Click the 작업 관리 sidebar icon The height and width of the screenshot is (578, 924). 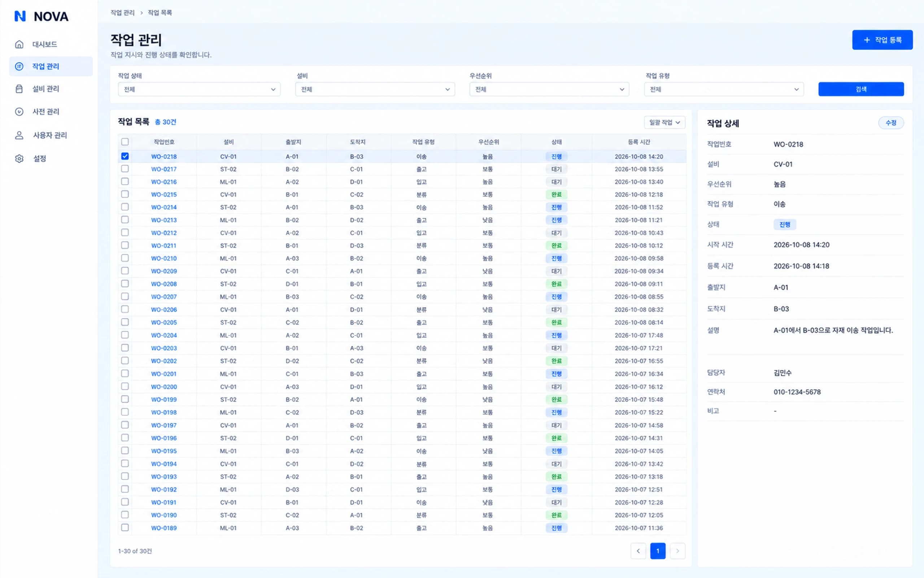19,66
